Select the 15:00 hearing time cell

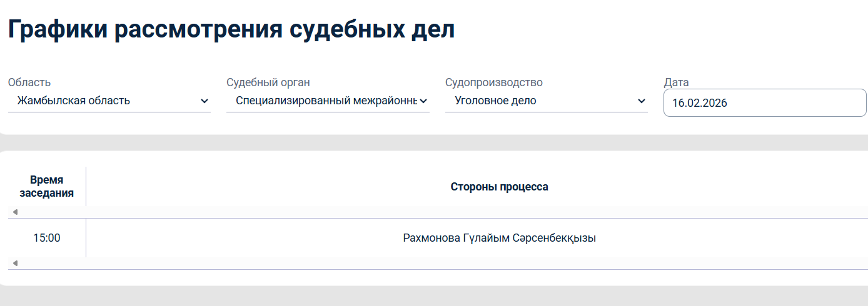(47, 238)
